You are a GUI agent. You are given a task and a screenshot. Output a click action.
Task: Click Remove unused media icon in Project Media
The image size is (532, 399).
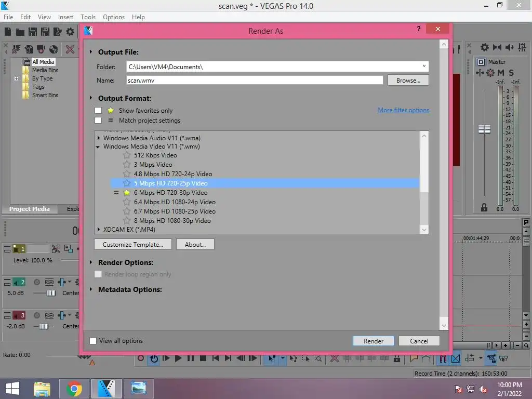tap(16, 49)
